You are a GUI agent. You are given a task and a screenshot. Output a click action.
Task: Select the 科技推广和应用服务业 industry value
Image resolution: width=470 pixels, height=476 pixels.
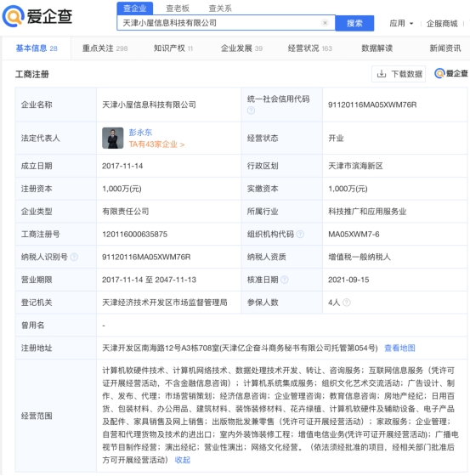pos(367,212)
